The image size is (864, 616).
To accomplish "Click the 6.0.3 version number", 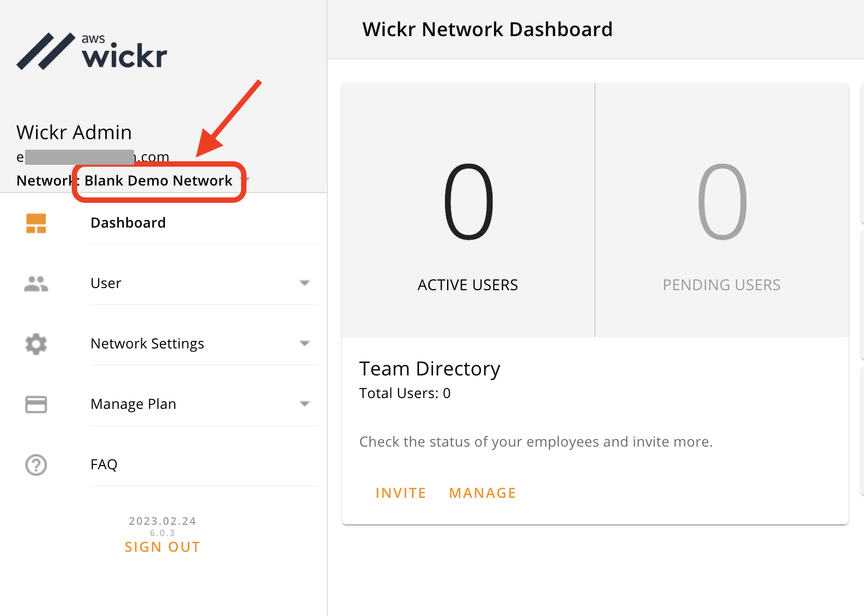I will pyautogui.click(x=162, y=533).
